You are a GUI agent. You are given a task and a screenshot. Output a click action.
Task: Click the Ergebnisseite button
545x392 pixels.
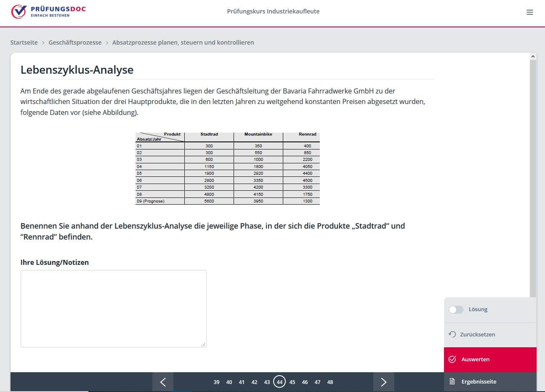pos(479,381)
